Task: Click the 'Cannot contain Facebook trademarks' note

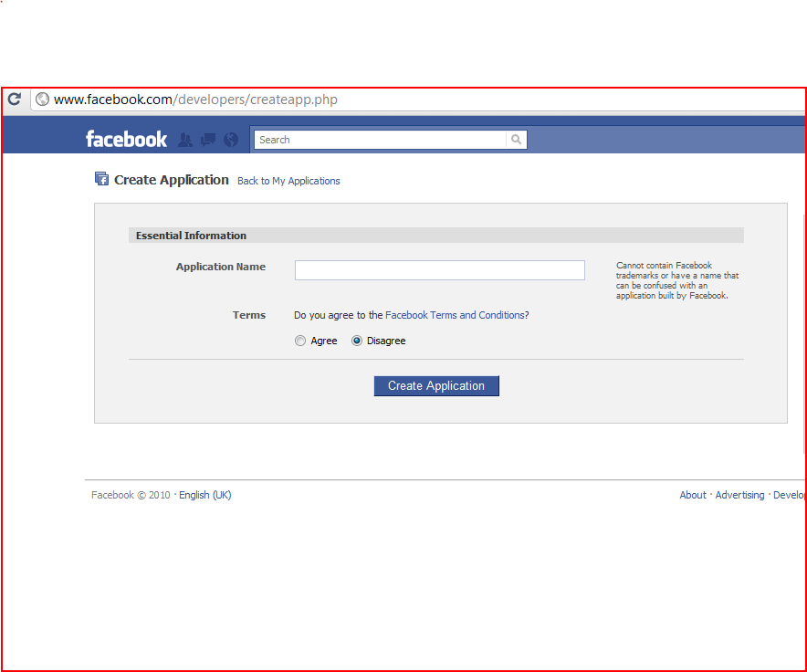Action: click(677, 280)
